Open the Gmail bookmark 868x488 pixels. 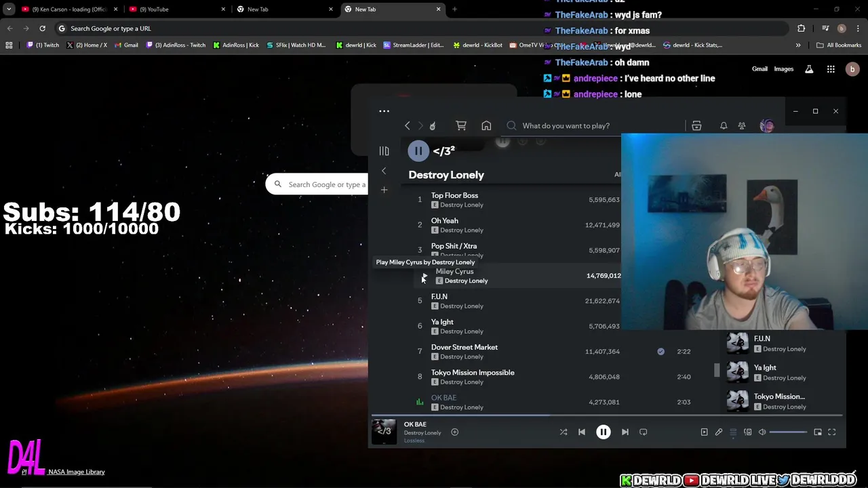coord(126,45)
